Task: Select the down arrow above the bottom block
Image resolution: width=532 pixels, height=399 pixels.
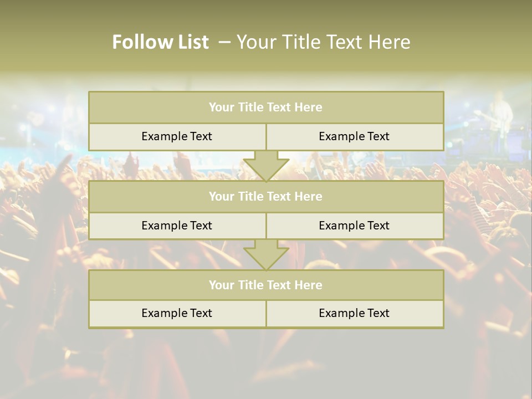Action: point(266,255)
